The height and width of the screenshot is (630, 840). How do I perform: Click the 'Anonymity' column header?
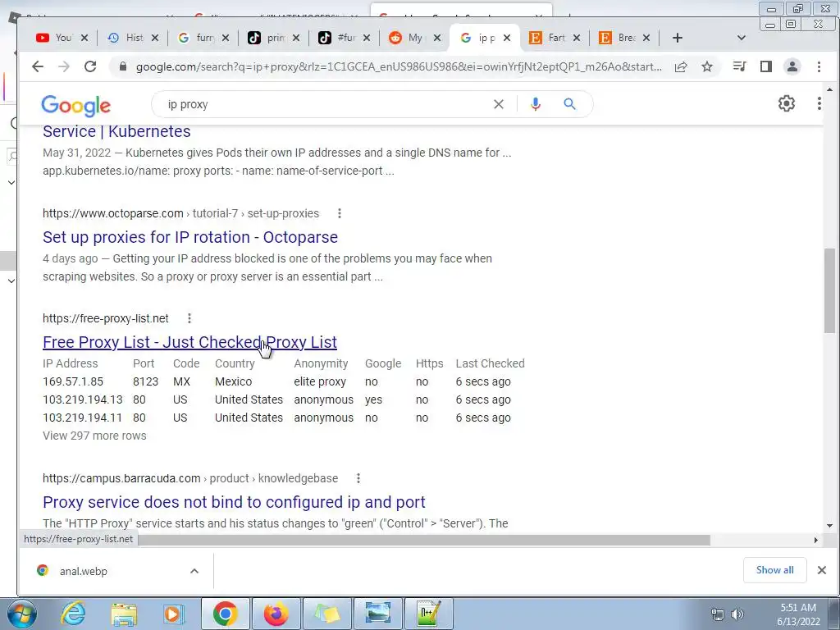(x=321, y=363)
